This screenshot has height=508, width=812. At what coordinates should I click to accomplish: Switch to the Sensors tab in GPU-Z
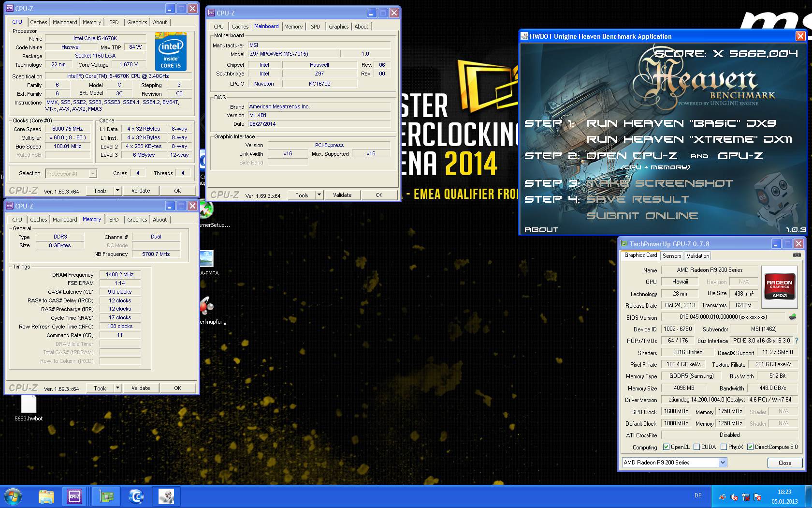point(672,256)
